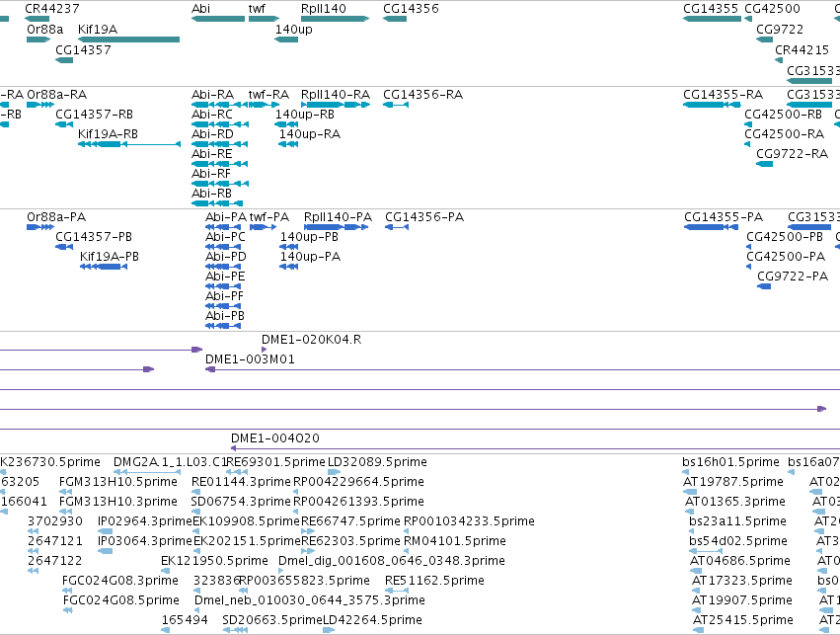
Task: Select the Or88a-PA protein label
Action: 56,217
